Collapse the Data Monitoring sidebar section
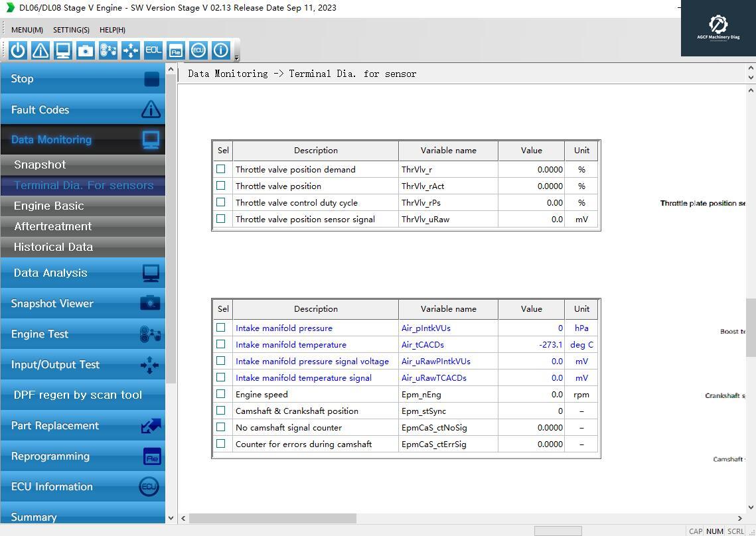The image size is (756, 536). pos(82,139)
